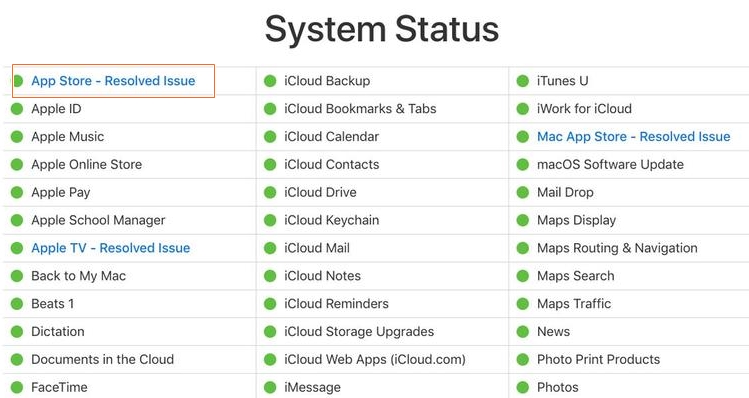The height and width of the screenshot is (398, 749).
Task: Click the green status dot beside iCloud Contacts
Action: 270,164
